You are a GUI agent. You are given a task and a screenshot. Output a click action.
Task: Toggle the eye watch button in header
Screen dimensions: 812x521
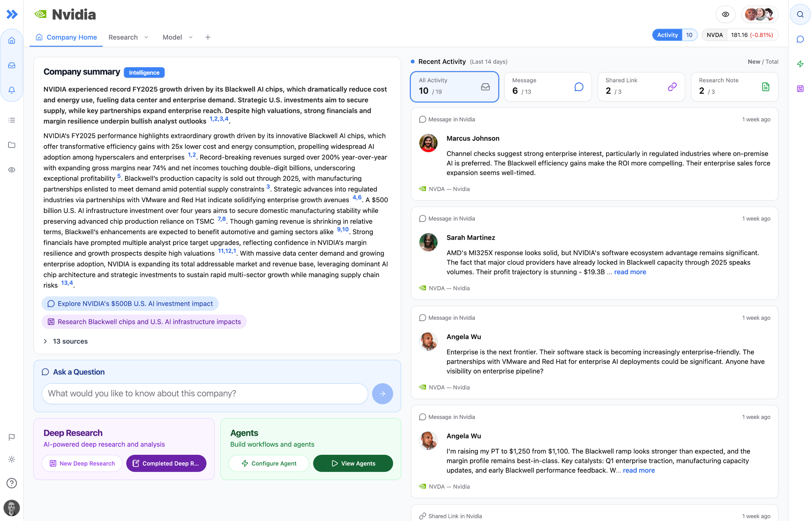pyautogui.click(x=725, y=14)
